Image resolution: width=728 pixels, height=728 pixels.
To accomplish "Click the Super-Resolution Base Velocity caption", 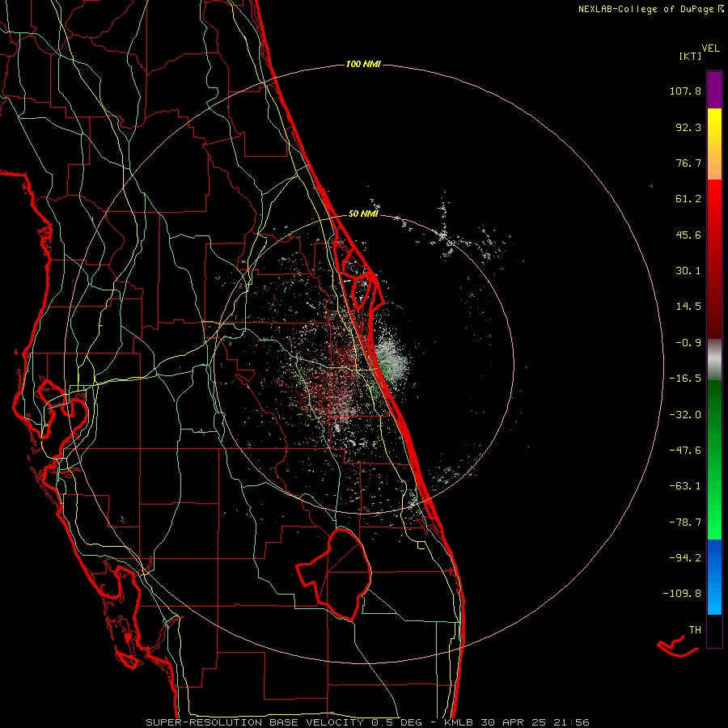I will coord(368,722).
